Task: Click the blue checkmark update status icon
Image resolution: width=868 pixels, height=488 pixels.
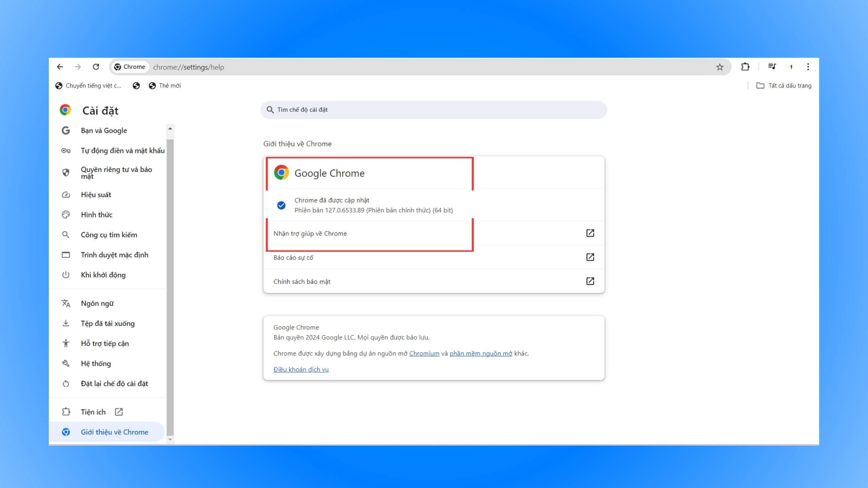Action: [x=281, y=205]
